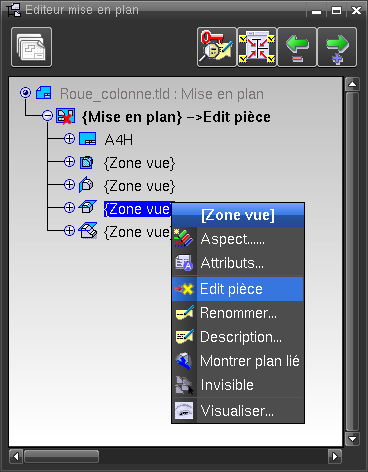Viewport: 368px width, 472px height.
Task: Expand the first {Zone vue} node
Action: click(x=69, y=162)
